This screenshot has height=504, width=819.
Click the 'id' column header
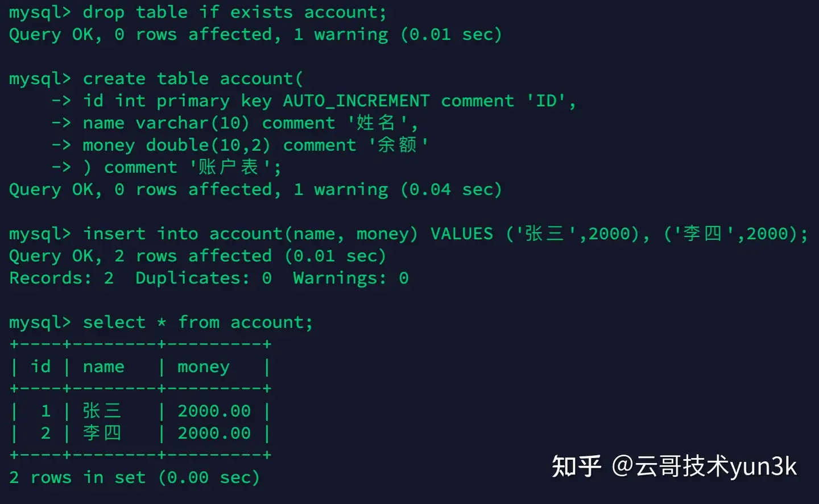click(x=40, y=366)
